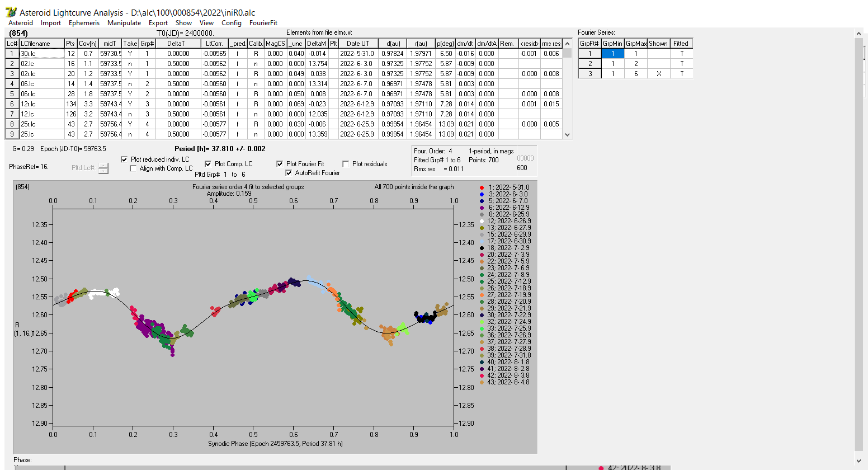Image resolution: width=868 pixels, height=470 pixels.
Task: Select file cell 06.lc
Action: coord(41,84)
